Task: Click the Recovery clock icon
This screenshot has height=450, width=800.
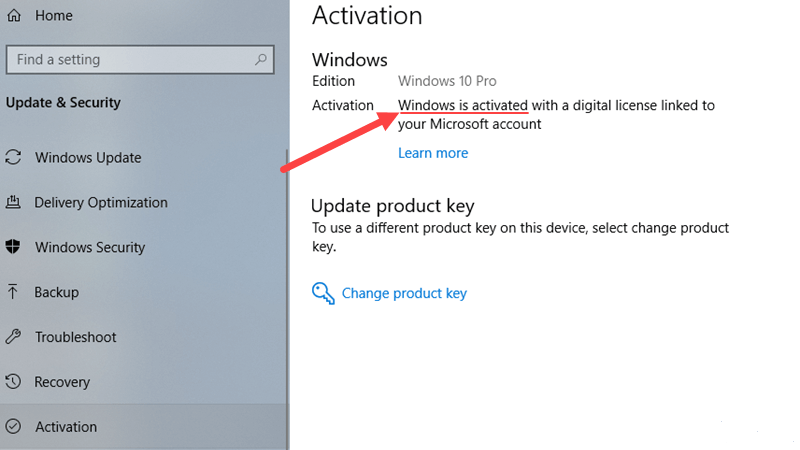Action: 13,382
